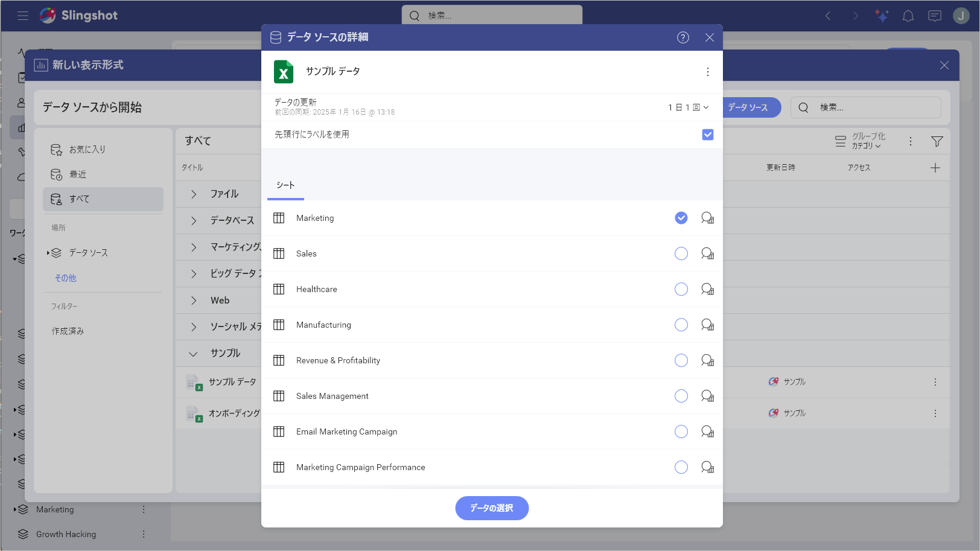Viewport: 980px width, 551px height.
Task: Select the Healthcare sheet radio
Action: click(x=681, y=289)
